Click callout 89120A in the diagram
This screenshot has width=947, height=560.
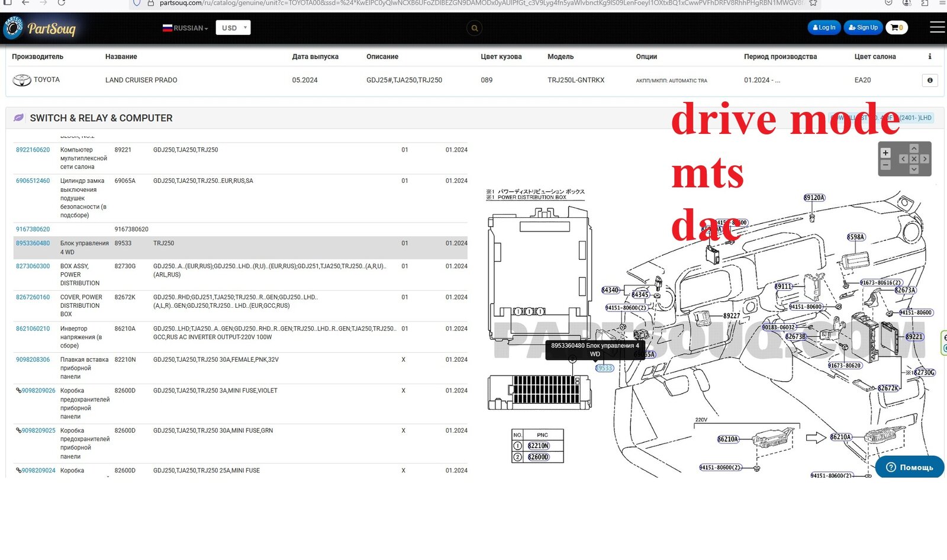(x=814, y=198)
